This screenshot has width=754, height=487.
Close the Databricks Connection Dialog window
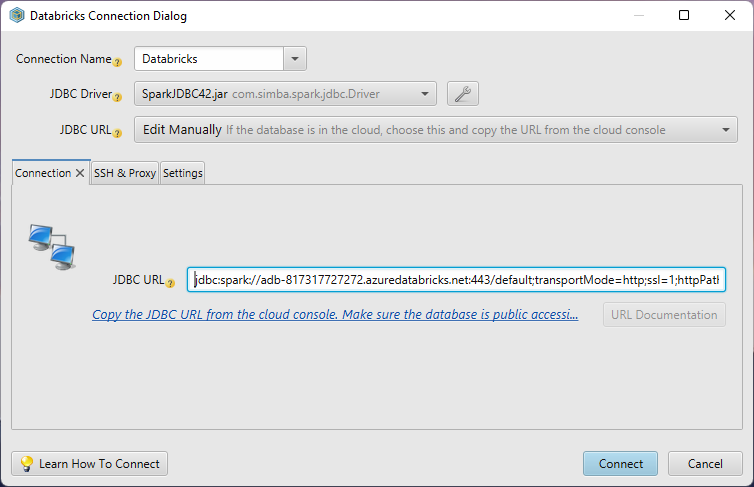click(x=729, y=15)
